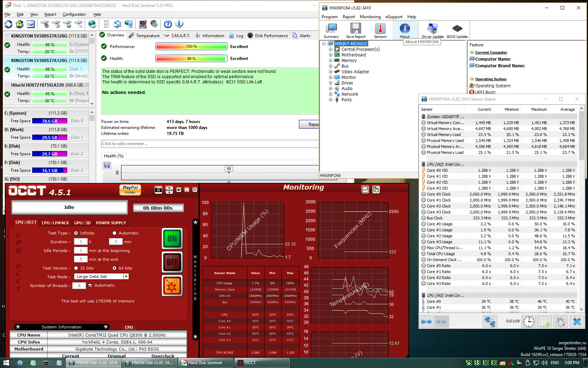Expand the Video Adapter tree node

point(330,72)
